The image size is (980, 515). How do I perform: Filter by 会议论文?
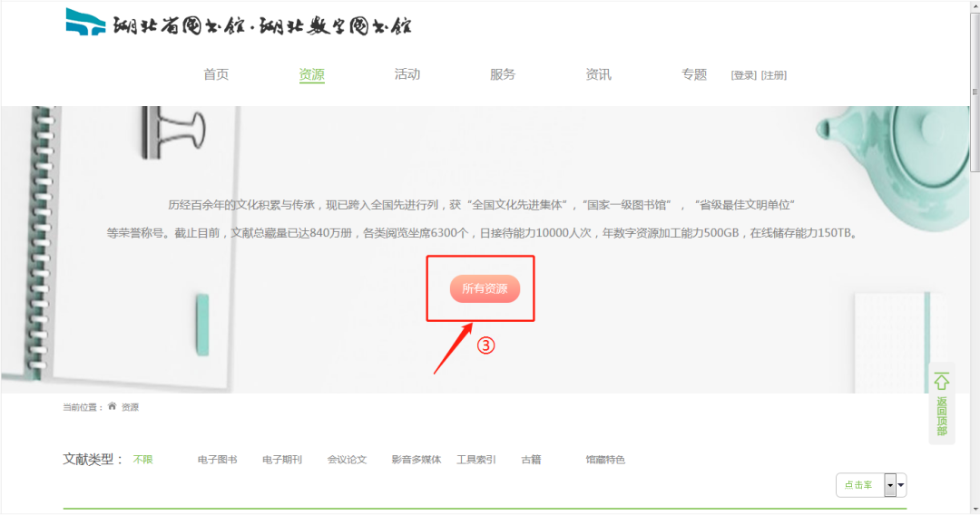347,460
